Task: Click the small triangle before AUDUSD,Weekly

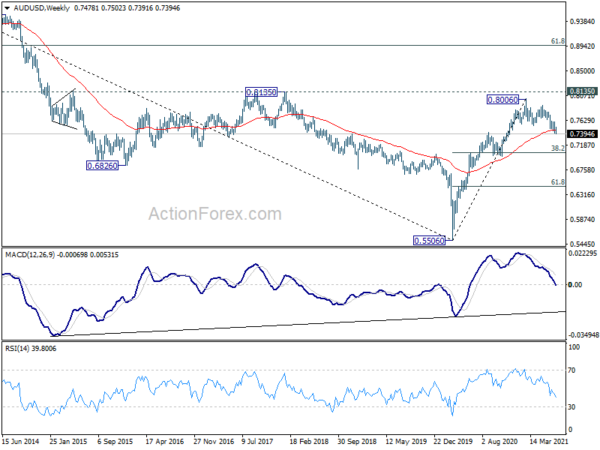Action: tap(7, 8)
